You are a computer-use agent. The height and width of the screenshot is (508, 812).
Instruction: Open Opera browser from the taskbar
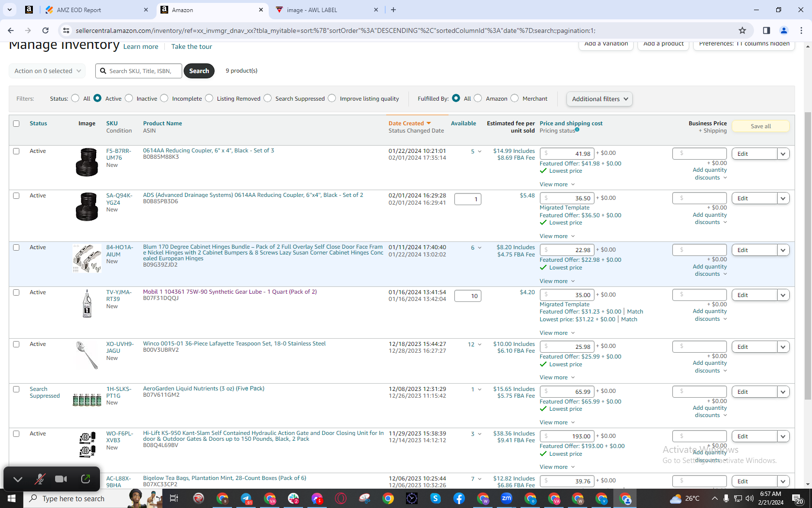coord(341,498)
